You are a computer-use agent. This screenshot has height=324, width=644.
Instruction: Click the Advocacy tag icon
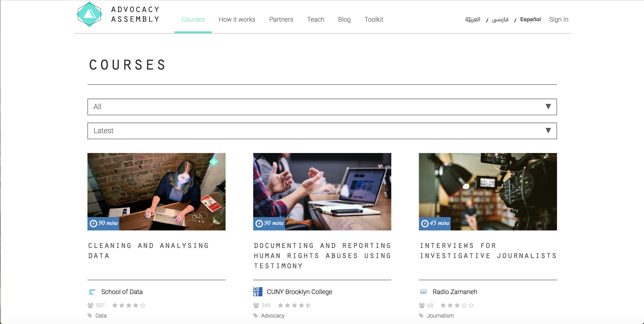[x=256, y=315]
